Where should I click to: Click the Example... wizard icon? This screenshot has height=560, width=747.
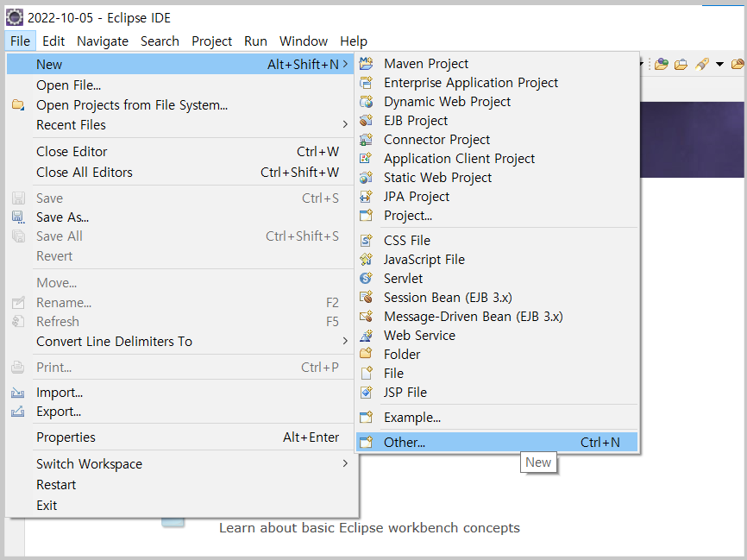pos(366,418)
